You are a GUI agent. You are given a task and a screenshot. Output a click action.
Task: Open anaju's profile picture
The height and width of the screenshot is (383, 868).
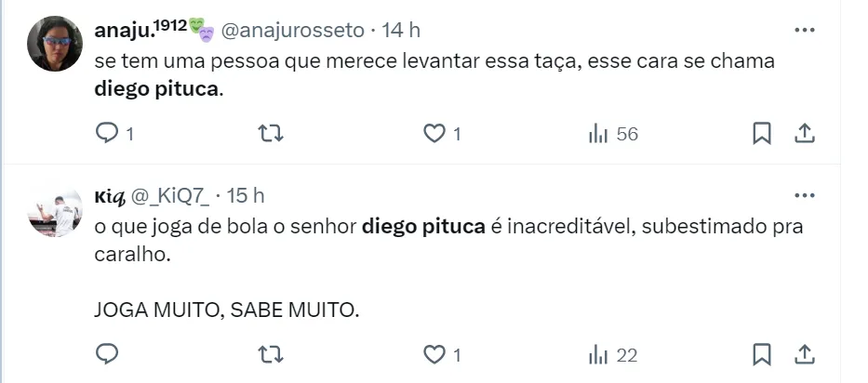[x=55, y=44]
